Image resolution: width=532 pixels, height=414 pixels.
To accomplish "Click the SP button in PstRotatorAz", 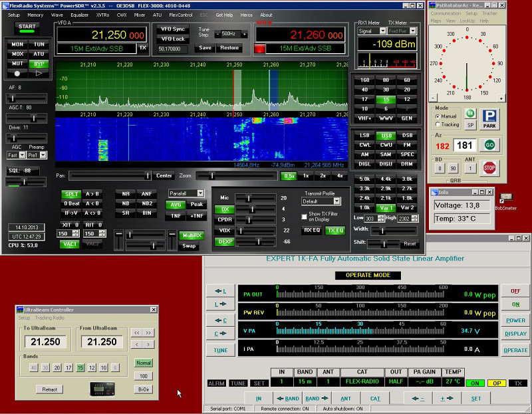I will (x=470, y=125).
